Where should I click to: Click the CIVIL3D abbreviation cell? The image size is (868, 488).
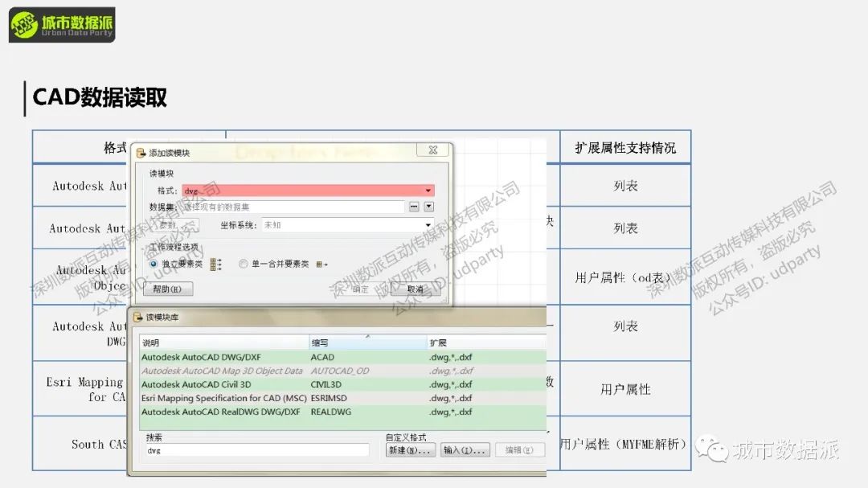(x=325, y=384)
